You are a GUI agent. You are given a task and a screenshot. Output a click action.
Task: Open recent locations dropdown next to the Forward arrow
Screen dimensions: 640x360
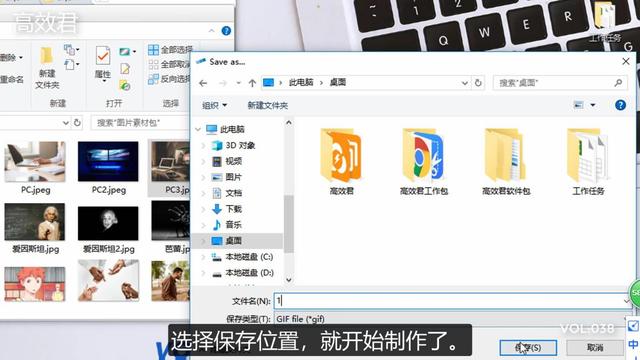238,83
